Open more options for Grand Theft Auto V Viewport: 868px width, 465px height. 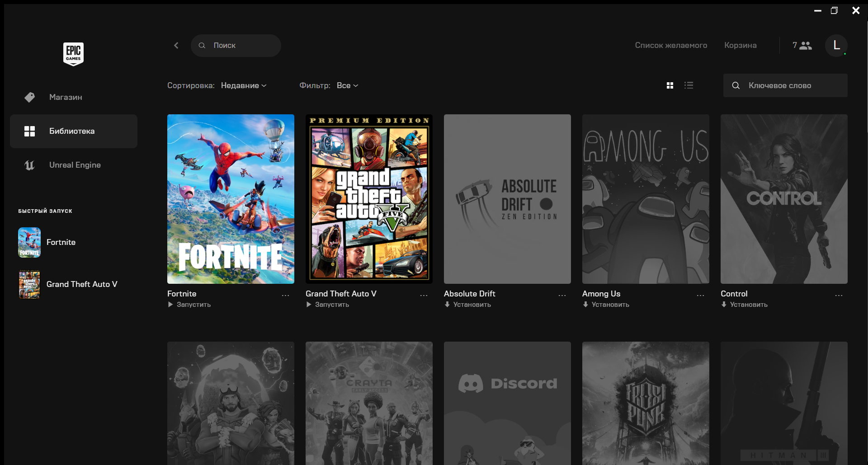coord(424,295)
